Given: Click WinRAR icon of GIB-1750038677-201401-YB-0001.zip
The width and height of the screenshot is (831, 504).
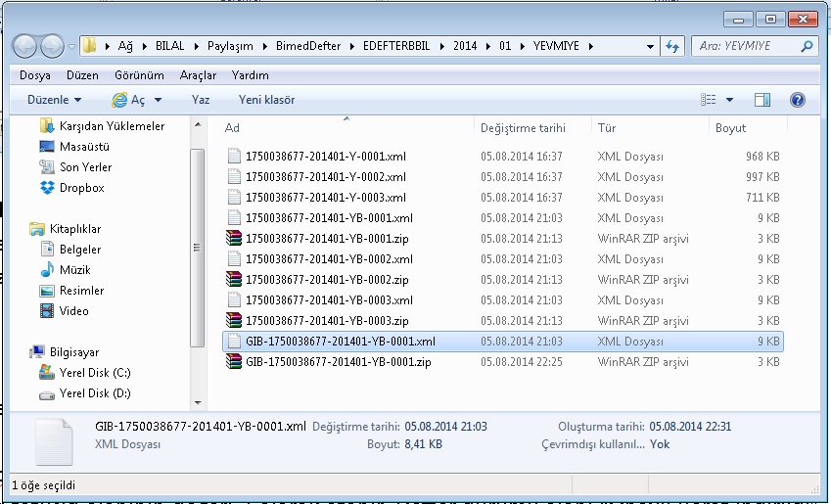Looking at the screenshot, I should tap(234, 361).
